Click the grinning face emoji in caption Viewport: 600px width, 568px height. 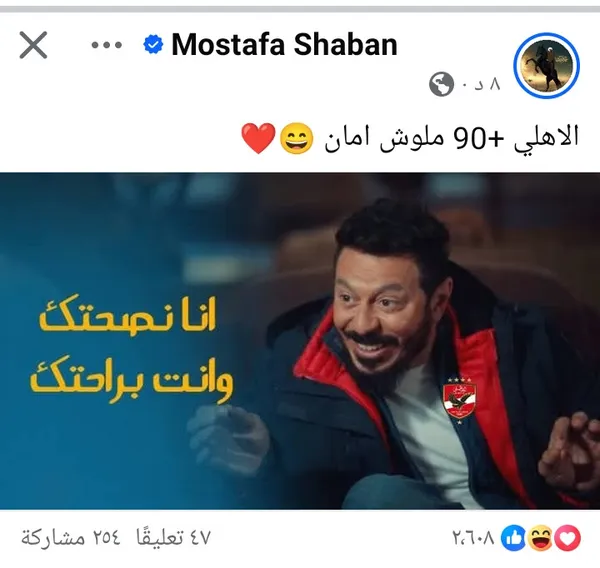coord(297,138)
